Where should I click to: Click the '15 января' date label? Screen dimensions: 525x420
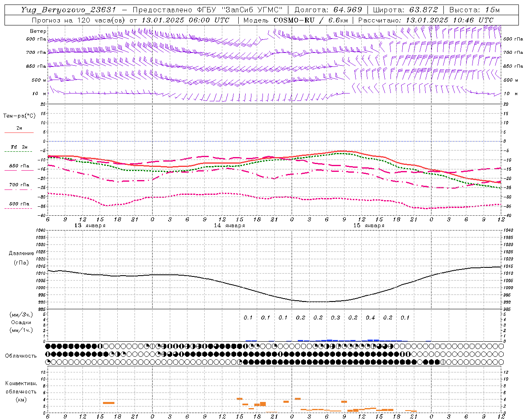369,226
